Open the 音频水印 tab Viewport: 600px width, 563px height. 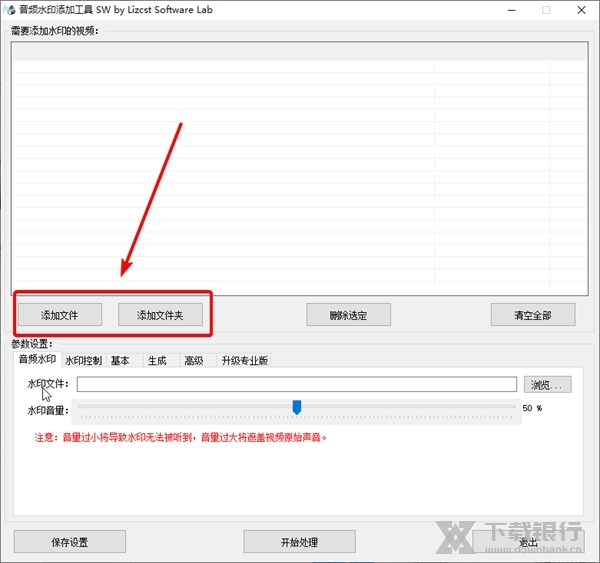37,359
